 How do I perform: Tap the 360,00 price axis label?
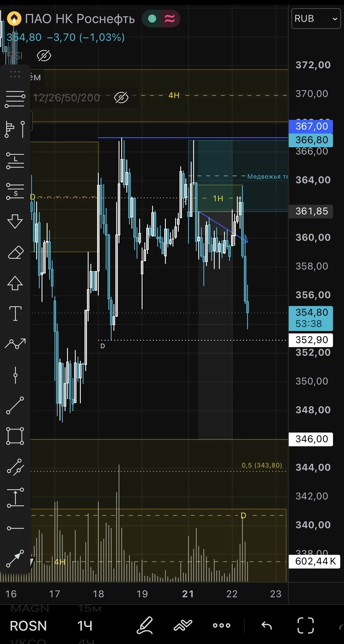coord(313,238)
